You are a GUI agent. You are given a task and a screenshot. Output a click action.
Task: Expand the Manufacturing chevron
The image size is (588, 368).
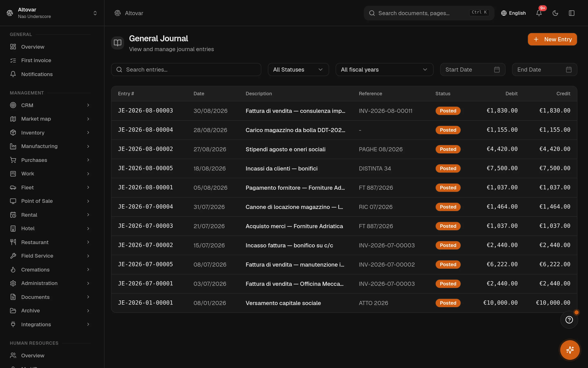88,146
